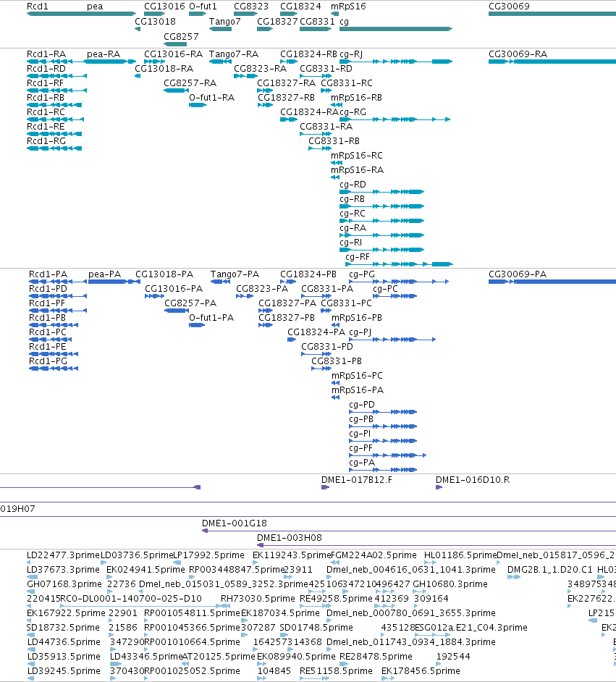
Task: Click the cg-PC protein label
Action: pos(386,288)
